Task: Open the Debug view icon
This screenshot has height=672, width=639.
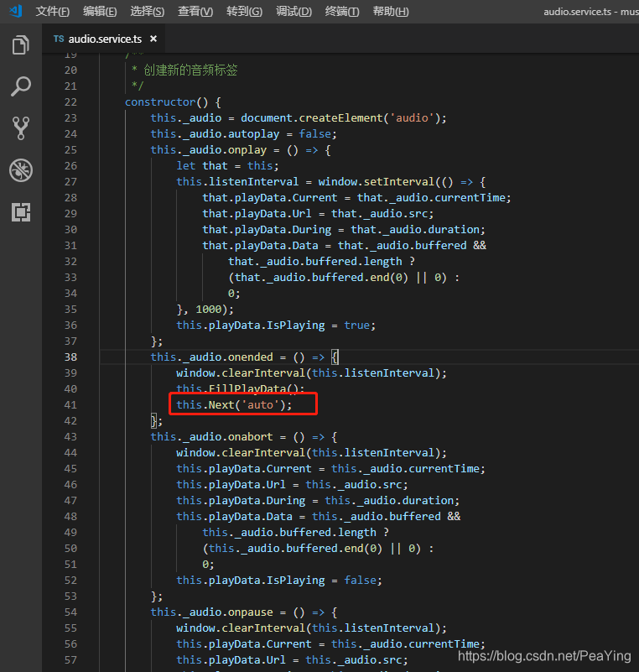Action: (x=21, y=170)
